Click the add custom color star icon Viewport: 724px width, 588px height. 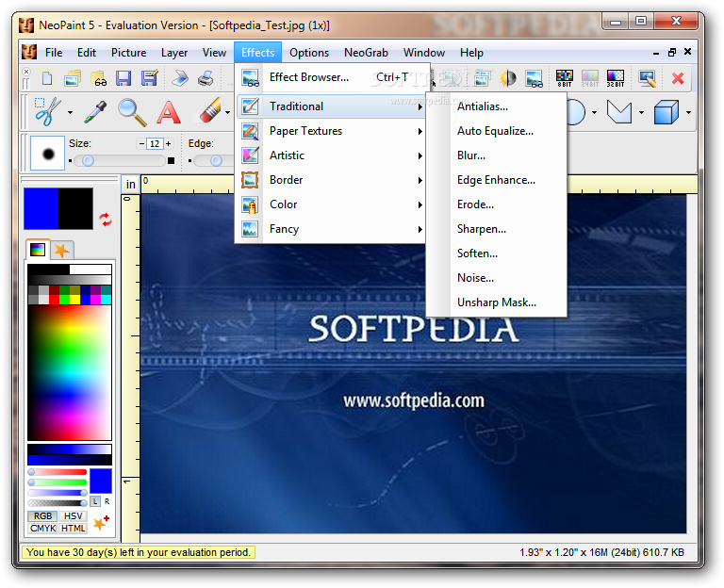(101, 522)
